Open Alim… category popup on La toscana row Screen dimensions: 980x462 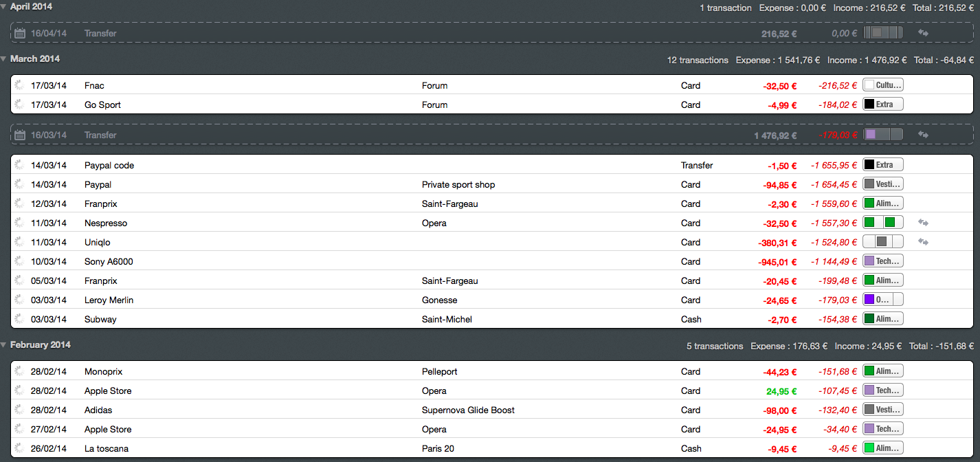882,448
